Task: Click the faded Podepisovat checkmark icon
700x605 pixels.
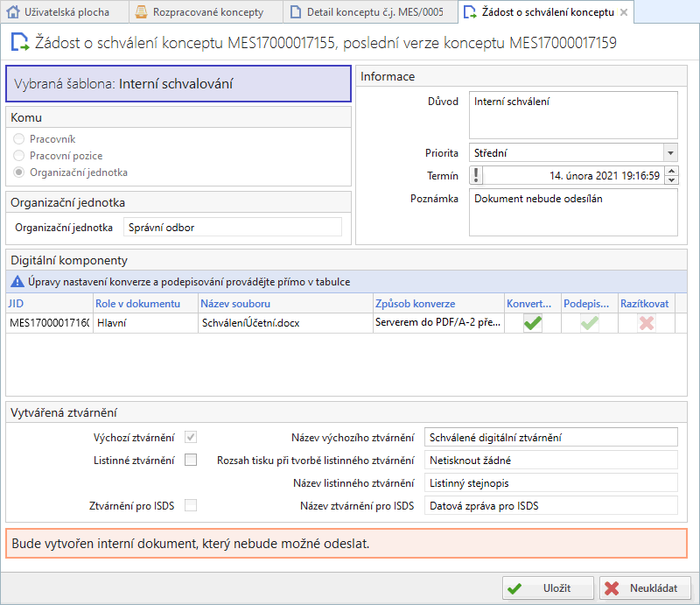Action: 590,323
